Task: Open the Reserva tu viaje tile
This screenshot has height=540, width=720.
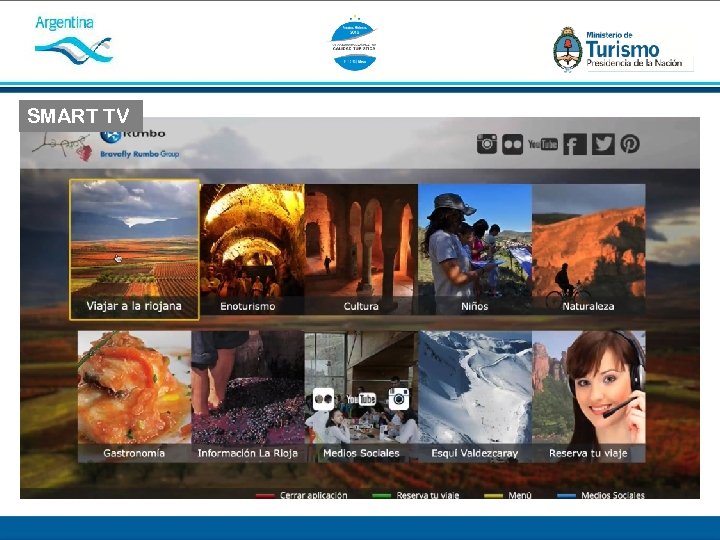Action: click(x=588, y=396)
